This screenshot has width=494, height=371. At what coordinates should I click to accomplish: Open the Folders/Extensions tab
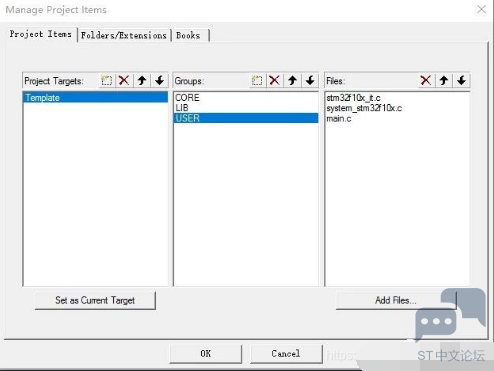tap(124, 35)
